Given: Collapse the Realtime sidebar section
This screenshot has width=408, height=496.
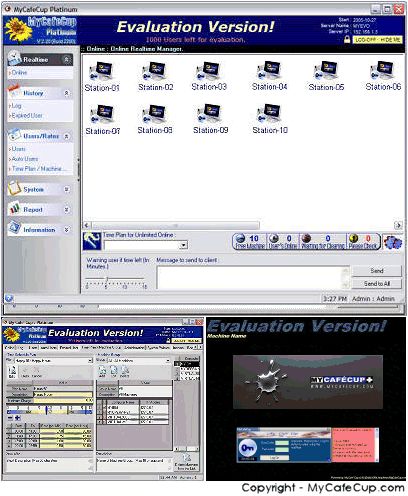Looking at the screenshot, I should tap(66, 59).
